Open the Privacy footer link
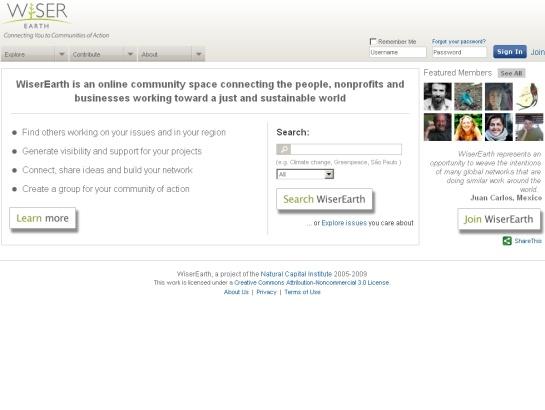 point(266,292)
